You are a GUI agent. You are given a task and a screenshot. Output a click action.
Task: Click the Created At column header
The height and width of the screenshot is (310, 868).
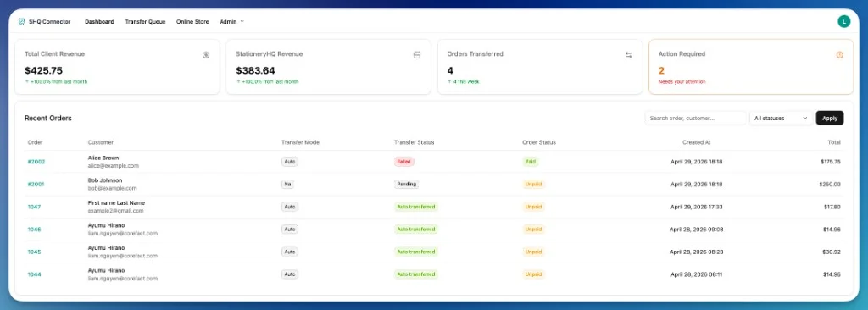click(x=697, y=142)
